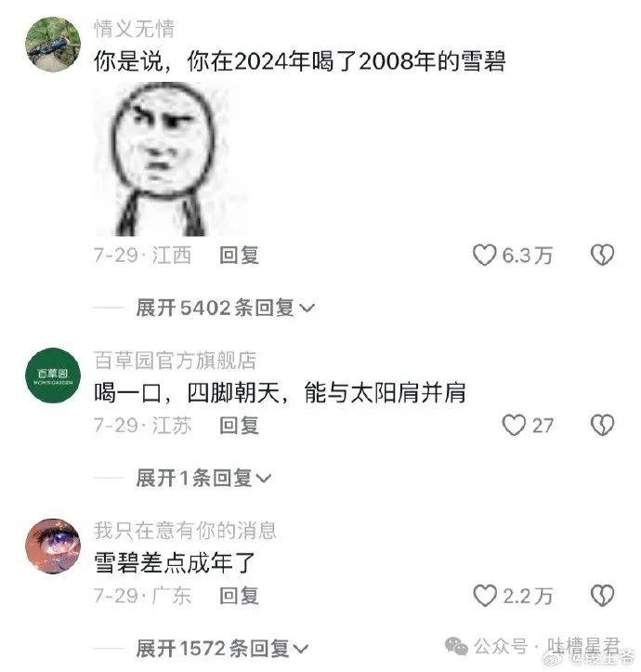Expand the 1572 replies thread
This screenshot has width=641, height=672.
click(x=222, y=648)
